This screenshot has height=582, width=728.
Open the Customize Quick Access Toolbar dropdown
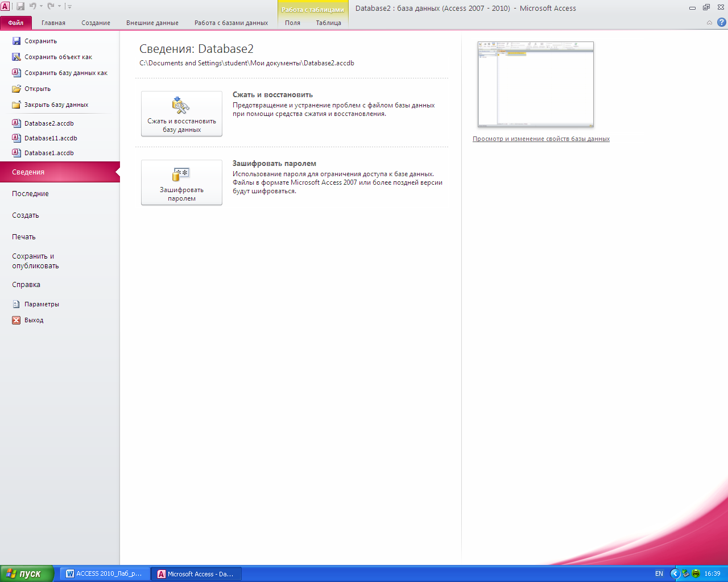[x=69, y=6]
